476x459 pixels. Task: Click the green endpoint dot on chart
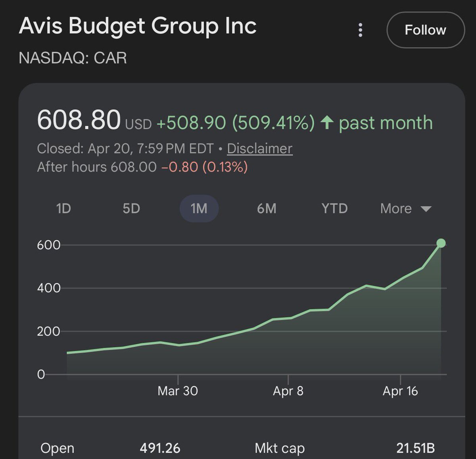[441, 243]
